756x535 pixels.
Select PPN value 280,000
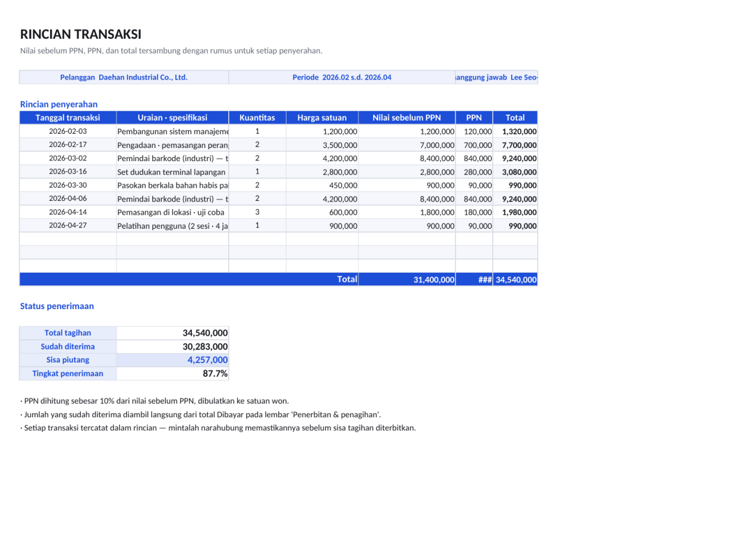[x=474, y=172]
